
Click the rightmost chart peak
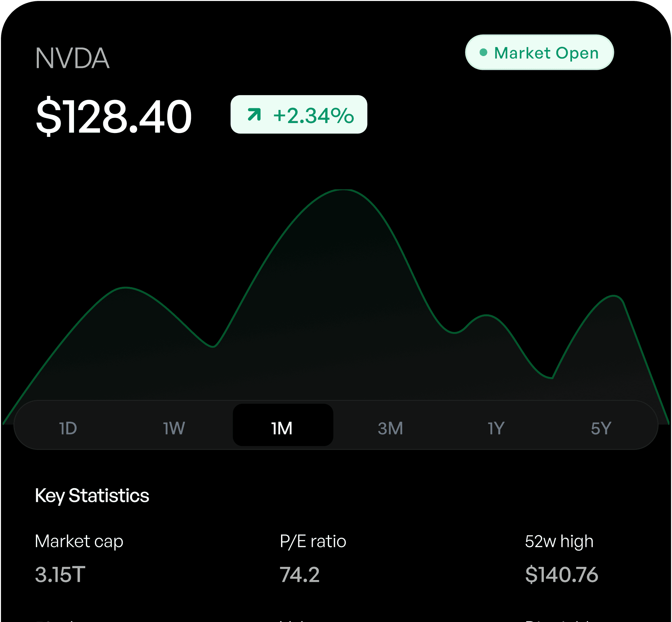(x=613, y=296)
